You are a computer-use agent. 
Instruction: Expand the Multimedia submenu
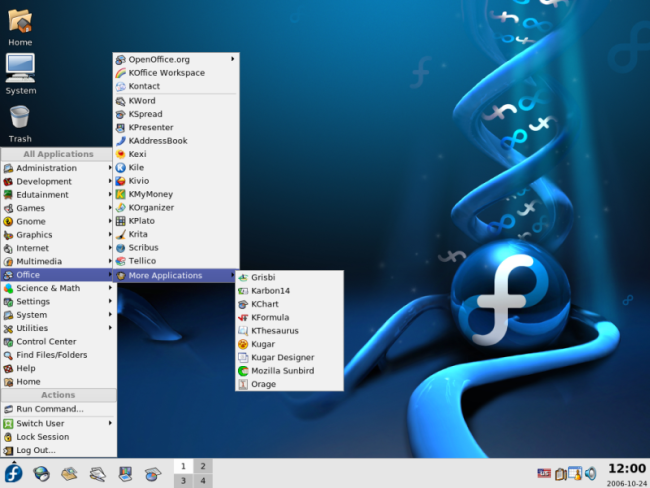58,261
